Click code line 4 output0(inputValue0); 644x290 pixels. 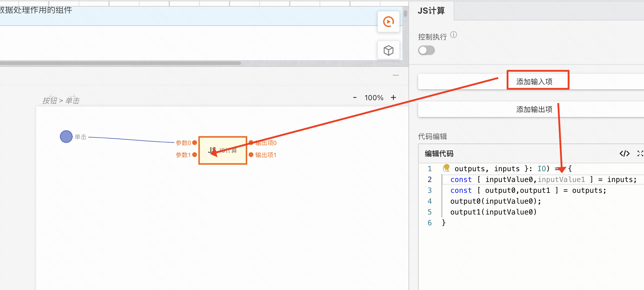coord(496,201)
